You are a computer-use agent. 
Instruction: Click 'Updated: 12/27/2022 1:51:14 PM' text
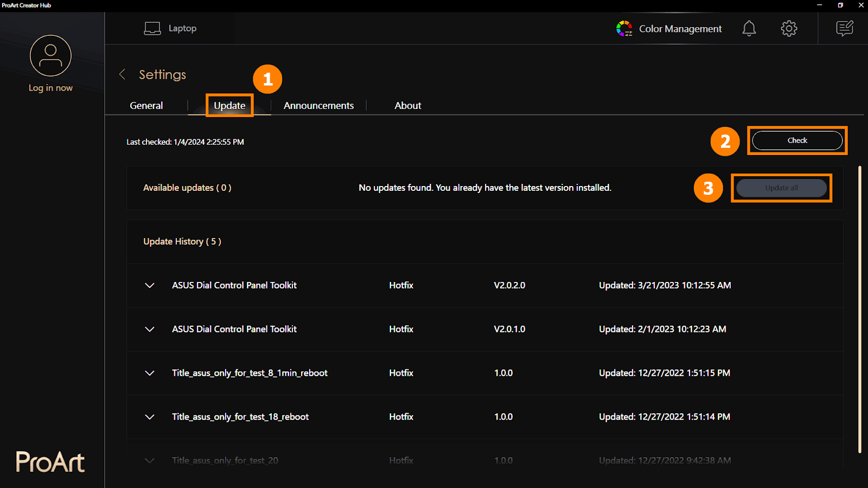pos(665,417)
